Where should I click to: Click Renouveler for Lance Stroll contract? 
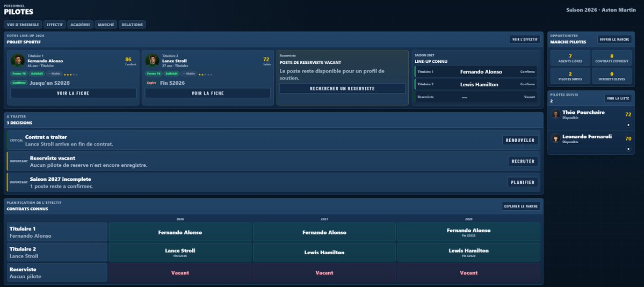[520, 140]
